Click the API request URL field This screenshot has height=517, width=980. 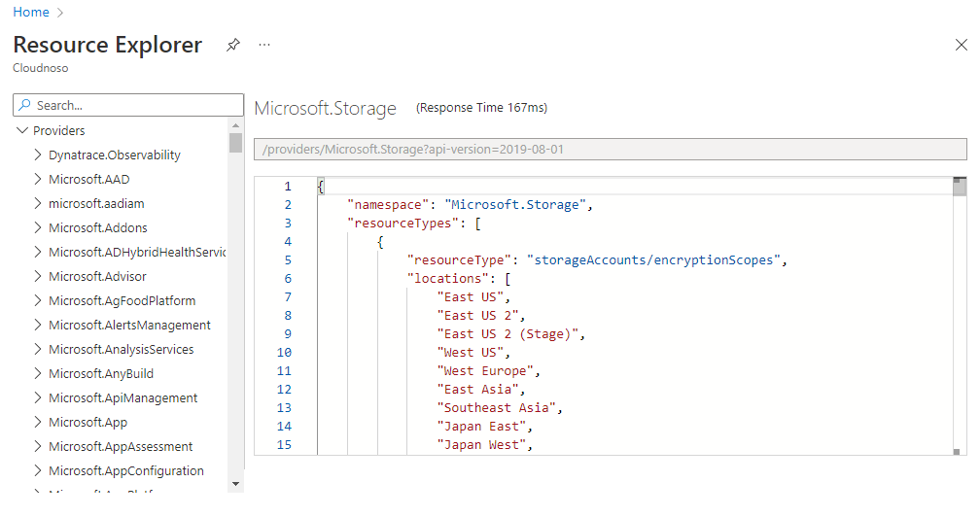pos(610,149)
